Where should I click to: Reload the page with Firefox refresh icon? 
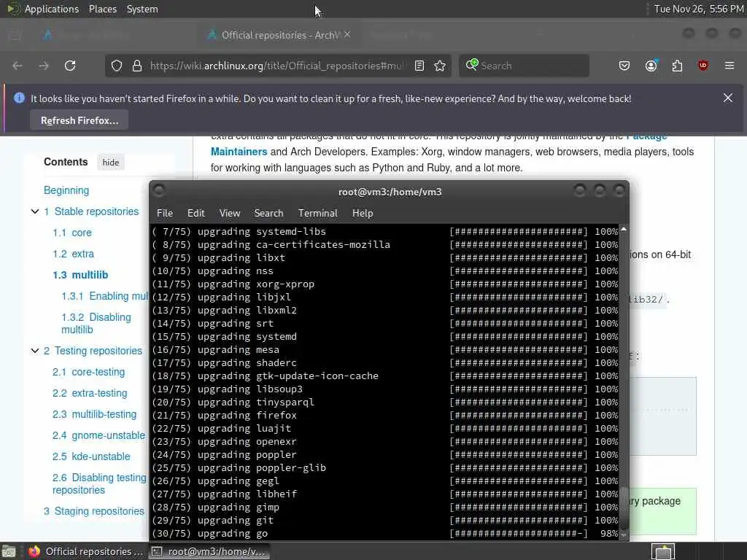click(x=70, y=66)
